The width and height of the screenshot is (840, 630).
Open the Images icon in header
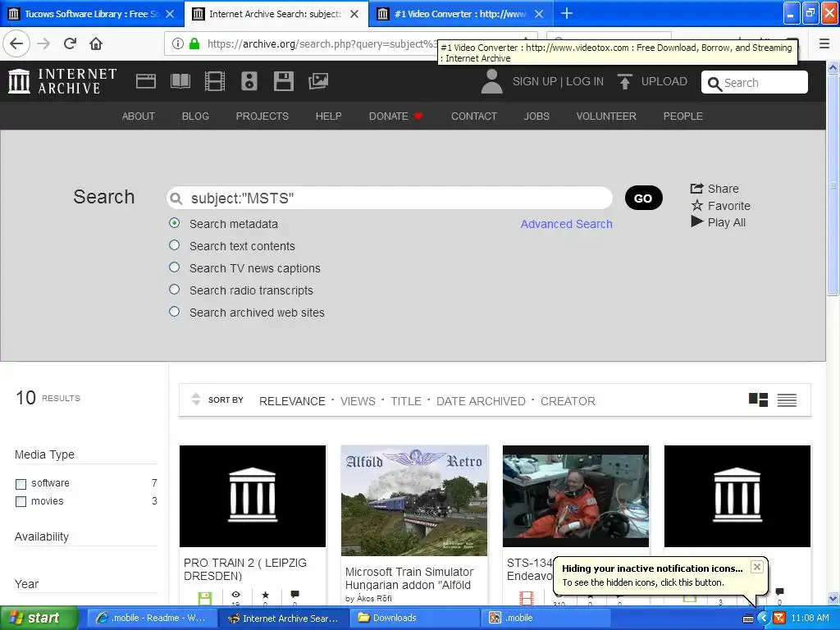(318, 81)
